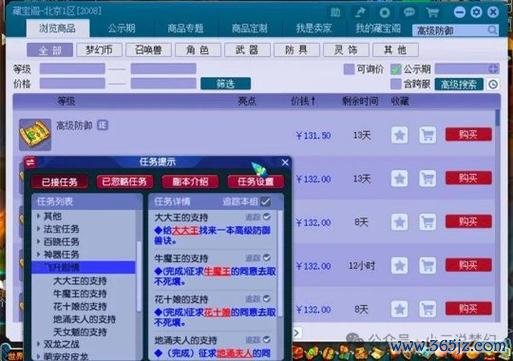Click the cart icon on the 132.00 13天 row
Screen dimensions: 513x361
(428, 179)
